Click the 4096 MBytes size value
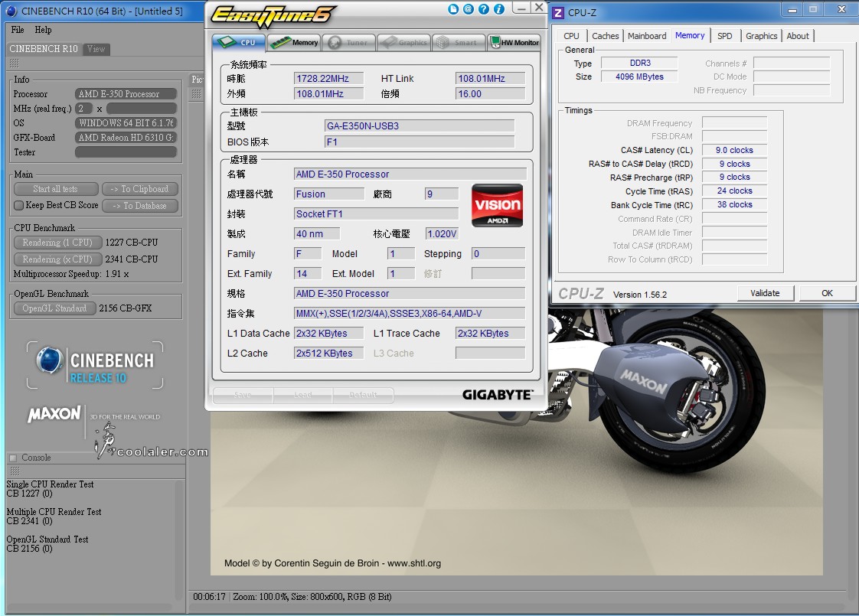The height and width of the screenshot is (616, 859). (x=639, y=77)
